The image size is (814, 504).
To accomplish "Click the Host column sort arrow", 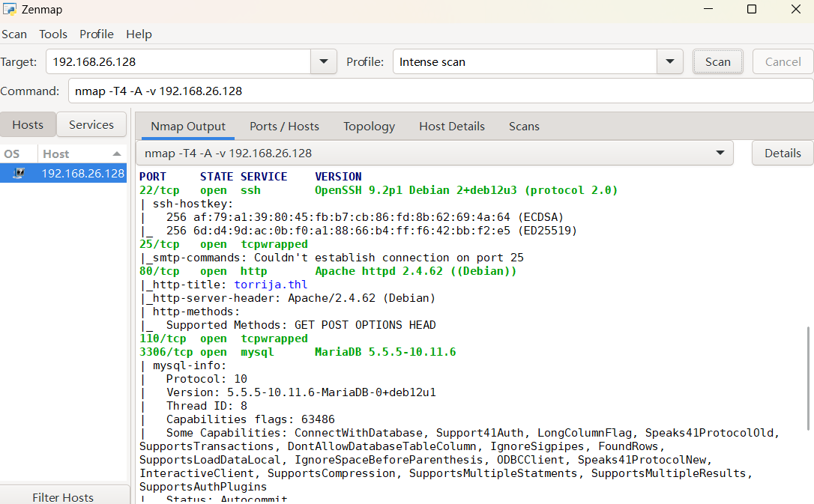I will coord(117,154).
